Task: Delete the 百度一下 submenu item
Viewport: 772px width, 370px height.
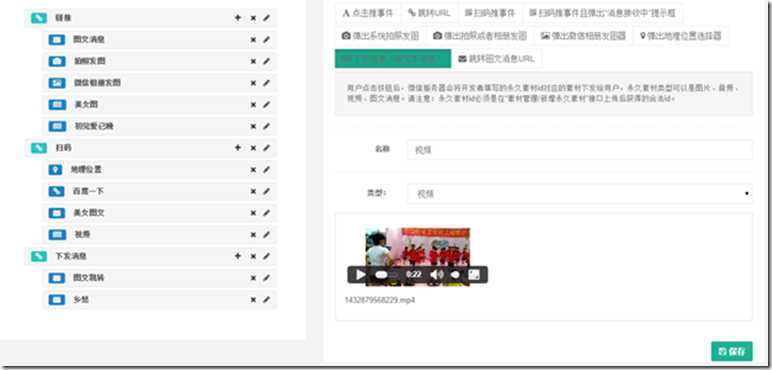Action: click(253, 191)
